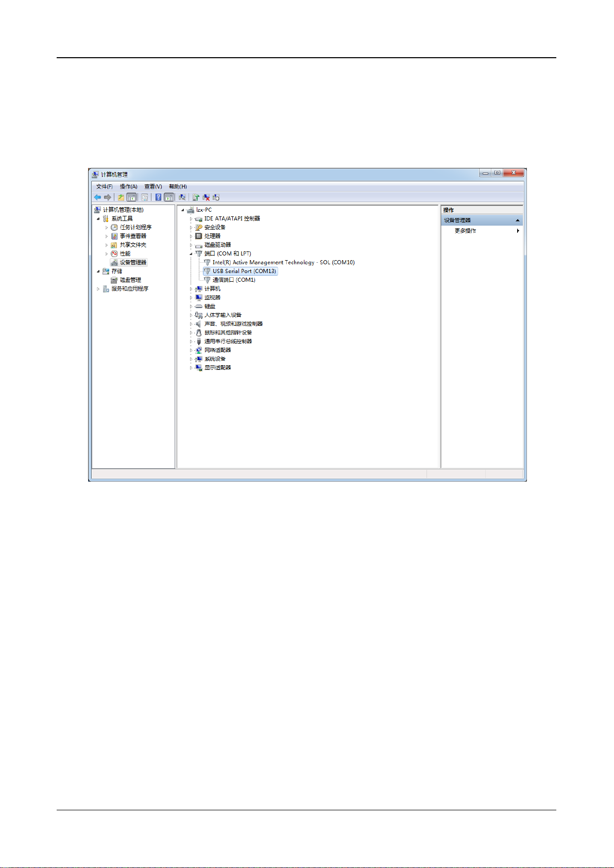Click the Back arrow toolbar icon
The width and height of the screenshot is (614, 868).
click(x=97, y=197)
